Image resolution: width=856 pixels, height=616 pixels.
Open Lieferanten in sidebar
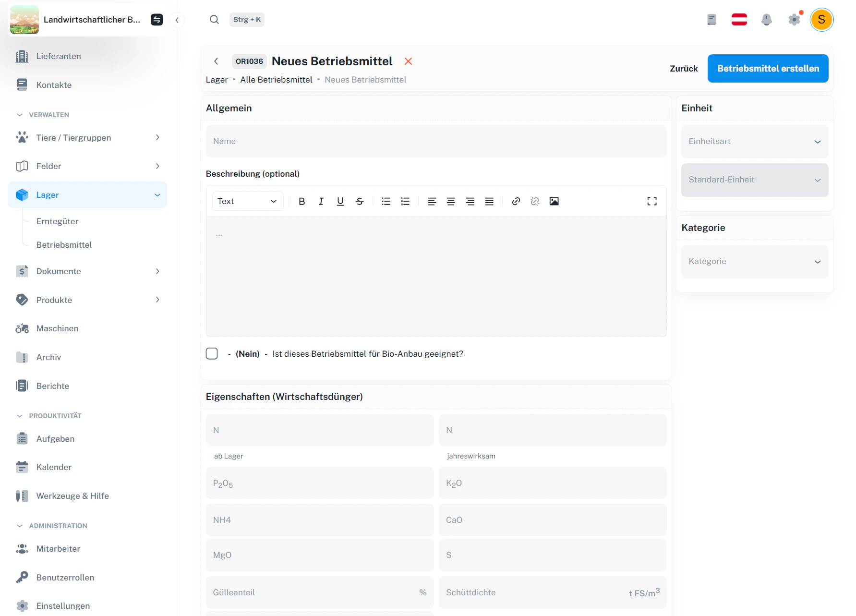point(87,56)
